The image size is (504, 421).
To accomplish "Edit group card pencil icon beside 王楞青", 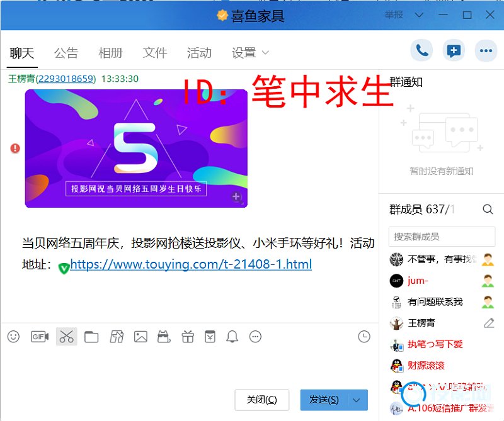I will coord(489,323).
